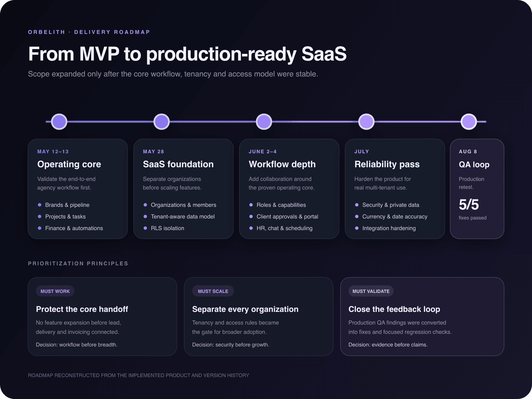Click the MAY 12–13 date label

point(53,152)
